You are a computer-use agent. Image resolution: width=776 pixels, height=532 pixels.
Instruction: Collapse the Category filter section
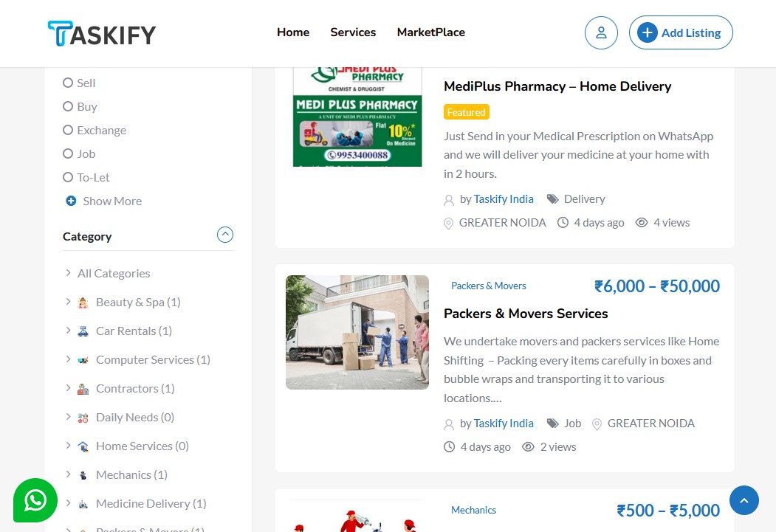coord(225,235)
